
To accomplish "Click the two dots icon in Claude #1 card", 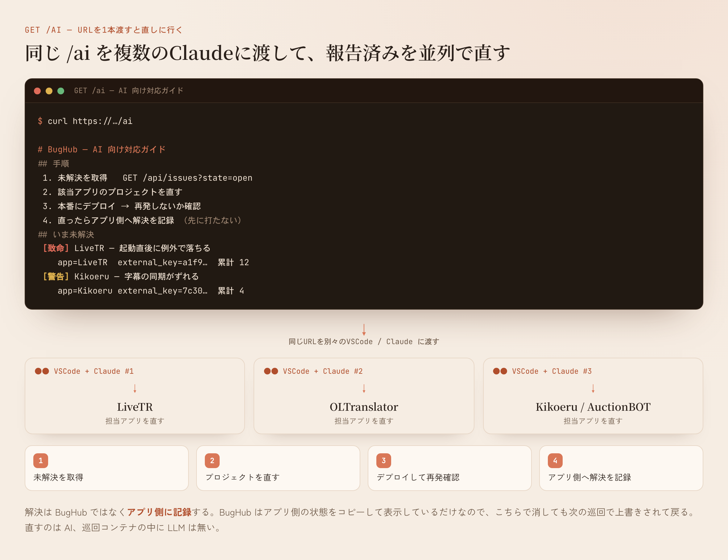I will [42, 371].
